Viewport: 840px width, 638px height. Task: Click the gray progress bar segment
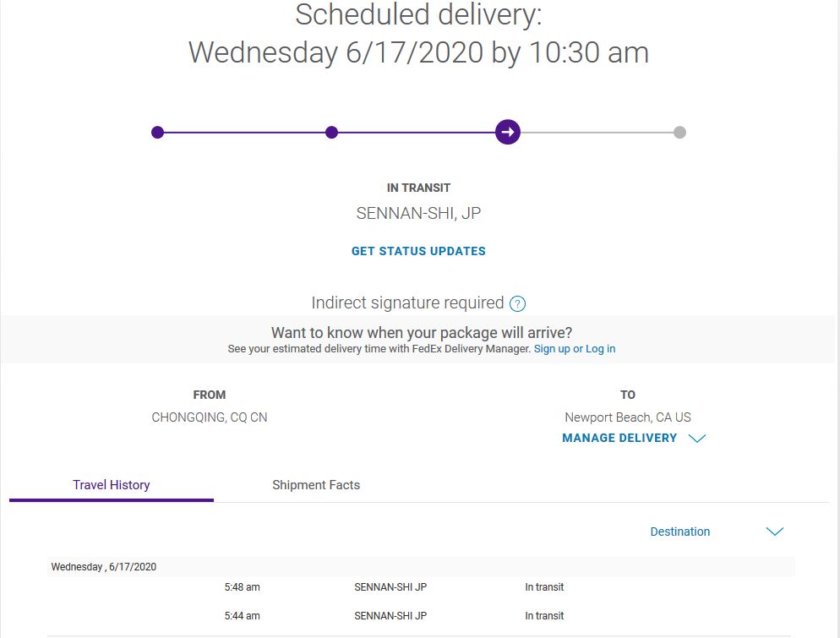pos(596,132)
